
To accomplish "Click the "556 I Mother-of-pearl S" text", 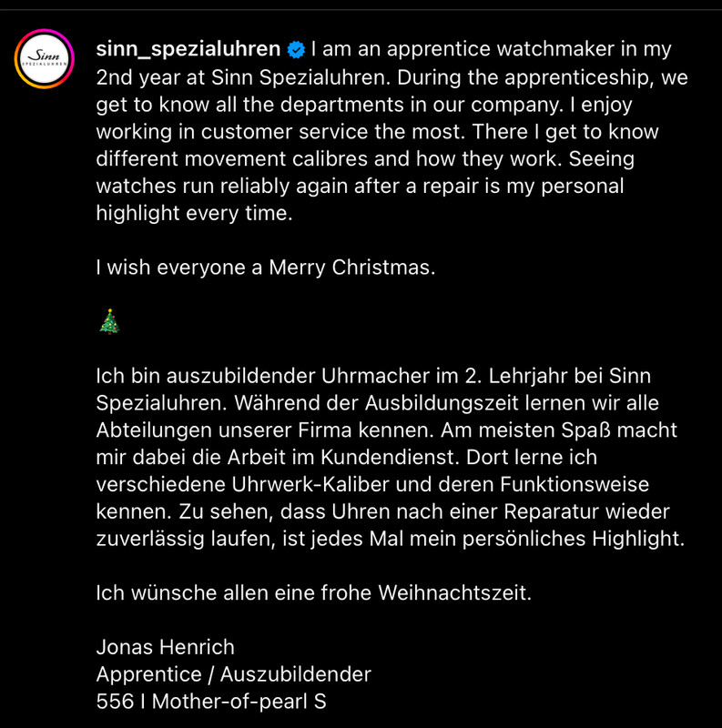I will (x=211, y=702).
